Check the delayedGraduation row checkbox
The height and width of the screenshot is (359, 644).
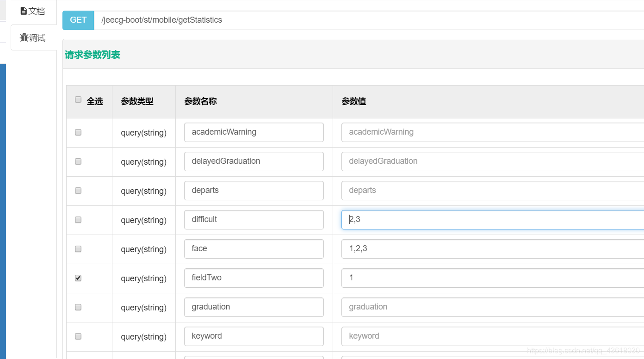[x=78, y=161]
